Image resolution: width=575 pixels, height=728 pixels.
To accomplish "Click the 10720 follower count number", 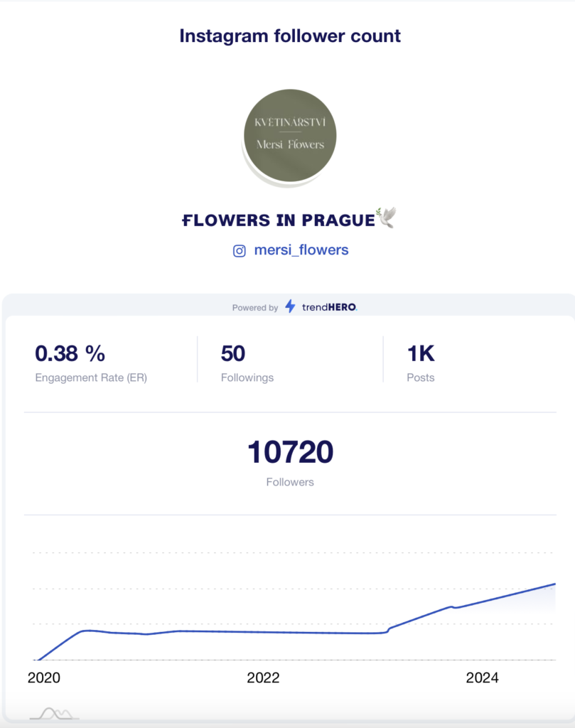I will 290,452.
